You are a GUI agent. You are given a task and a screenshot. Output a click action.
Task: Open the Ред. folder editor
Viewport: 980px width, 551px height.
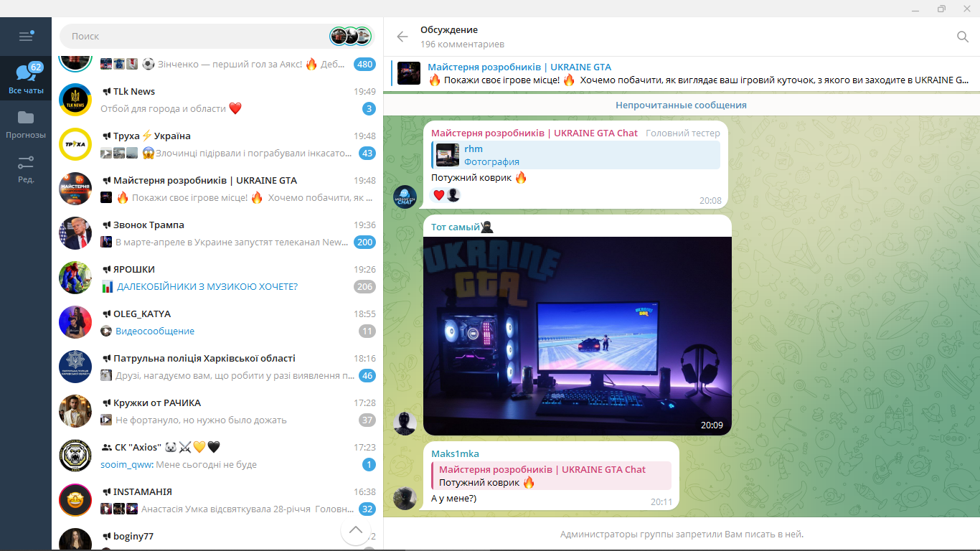[x=26, y=168]
